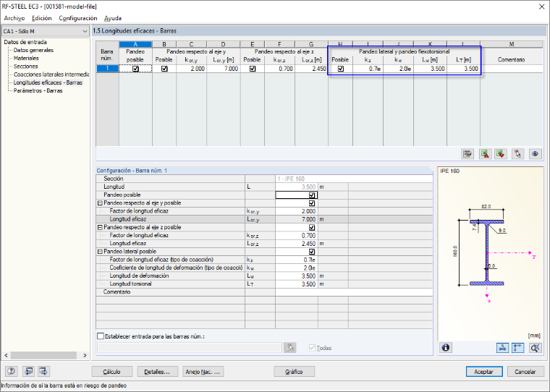Toggle 'Pandeo respecto al eje z posible' checkbox in configuration
The image size is (550, 392).
(x=312, y=228)
